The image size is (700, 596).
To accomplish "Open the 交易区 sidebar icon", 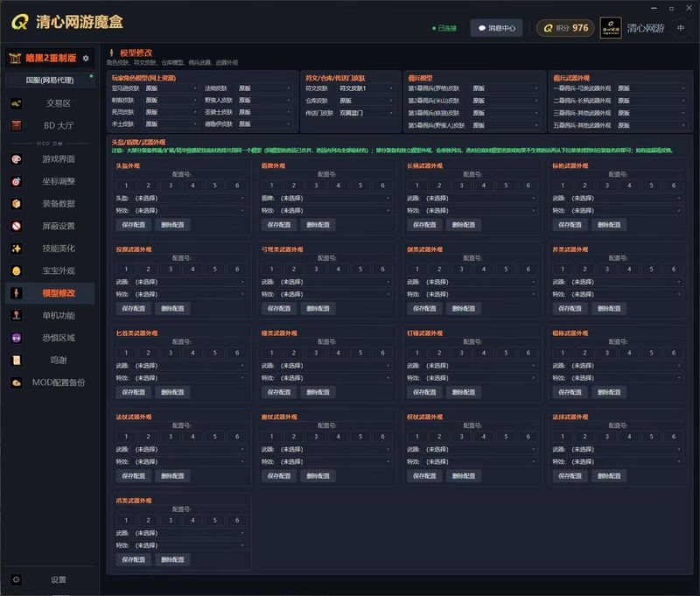I will pyautogui.click(x=17, y=103).
